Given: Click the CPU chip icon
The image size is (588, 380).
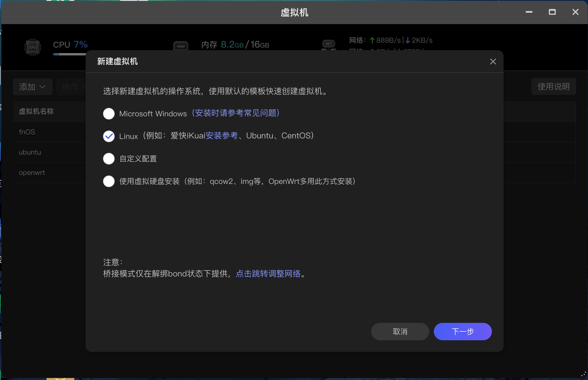Looking at the screenshot, I should [x=33, y=47].
